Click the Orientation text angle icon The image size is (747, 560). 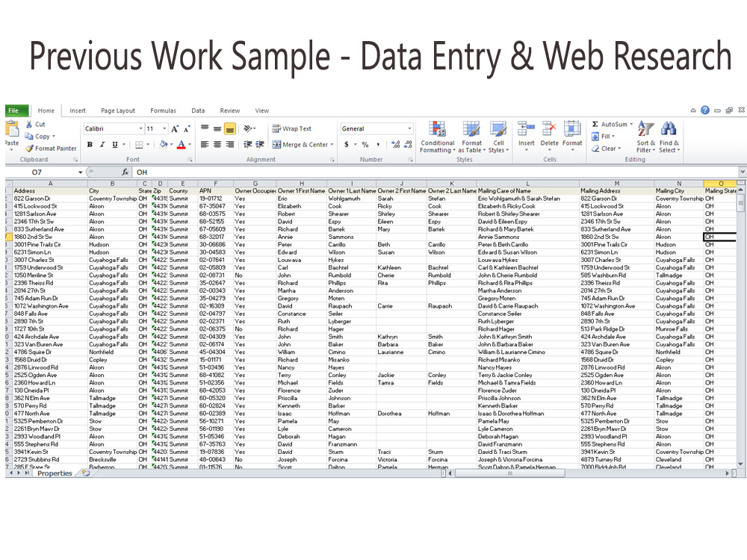[x=248, y=128]
